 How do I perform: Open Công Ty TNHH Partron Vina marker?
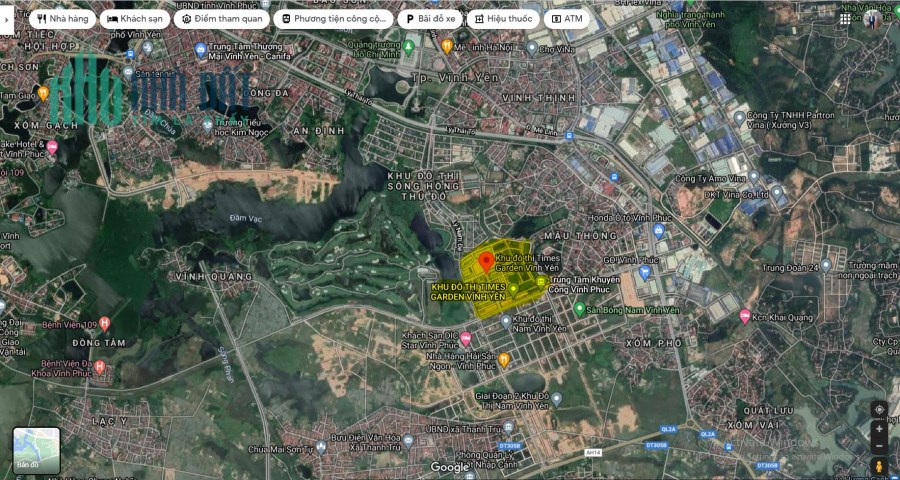point(739,118)
